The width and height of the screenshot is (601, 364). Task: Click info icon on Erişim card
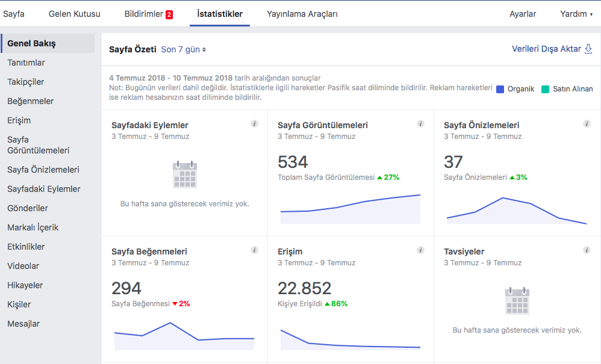(420, 250)
